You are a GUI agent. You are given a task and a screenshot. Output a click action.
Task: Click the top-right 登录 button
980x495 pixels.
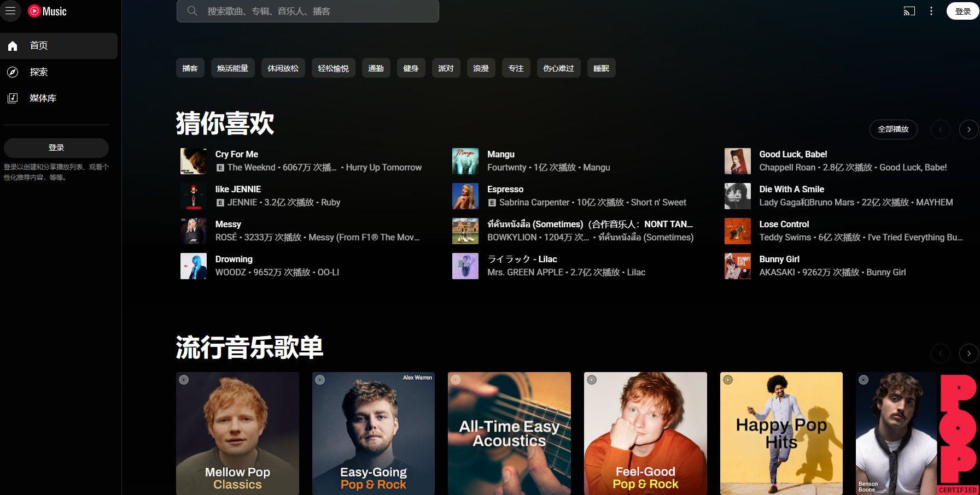pyautogui.click(x=962, y=11)
